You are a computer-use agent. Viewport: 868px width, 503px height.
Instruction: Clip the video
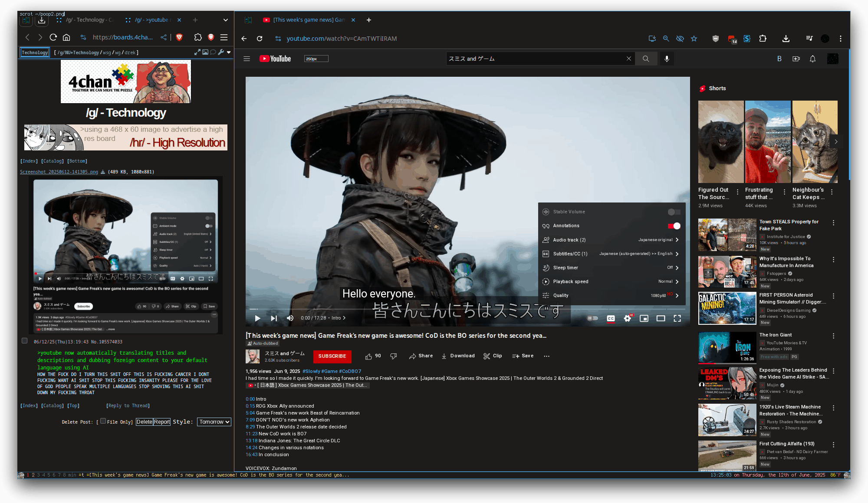click(x=493, y=356)
